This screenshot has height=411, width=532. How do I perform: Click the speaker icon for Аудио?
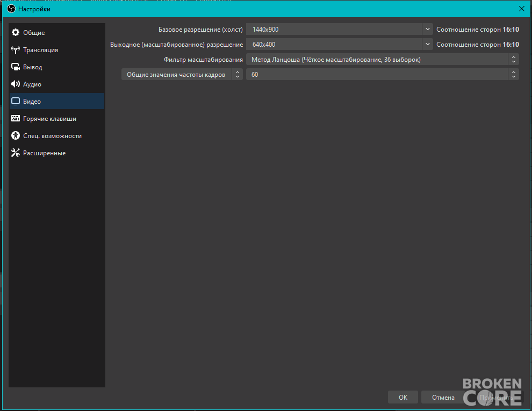16,84
